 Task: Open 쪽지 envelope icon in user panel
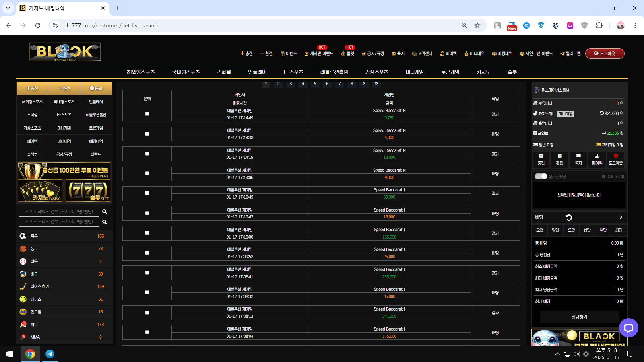point(578,156)
